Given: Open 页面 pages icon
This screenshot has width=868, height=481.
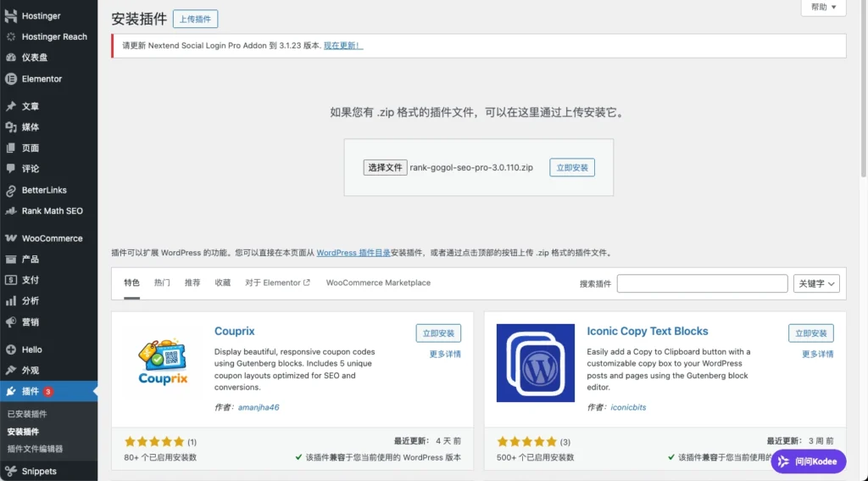Looking at the screenshot, I should [10, 148].
